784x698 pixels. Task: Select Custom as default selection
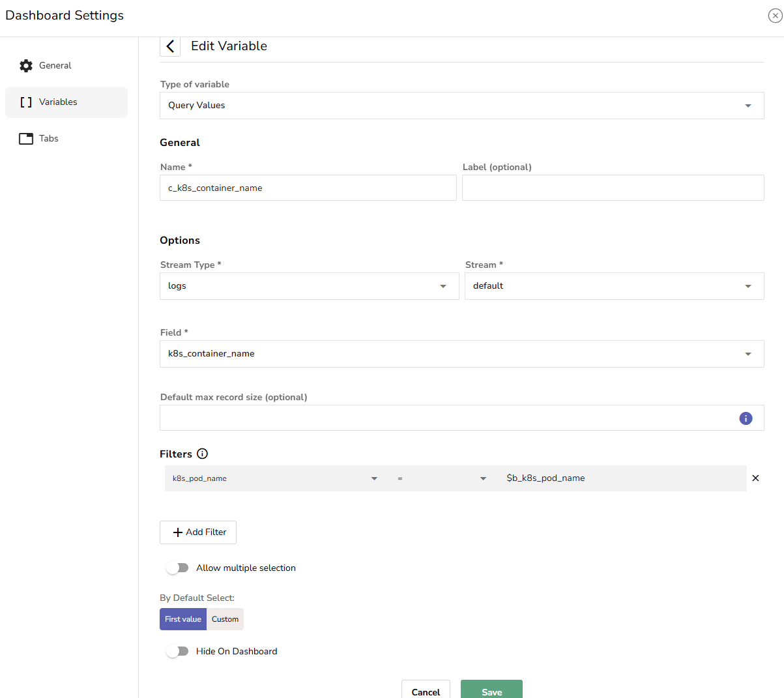click(x=225, y=620)
